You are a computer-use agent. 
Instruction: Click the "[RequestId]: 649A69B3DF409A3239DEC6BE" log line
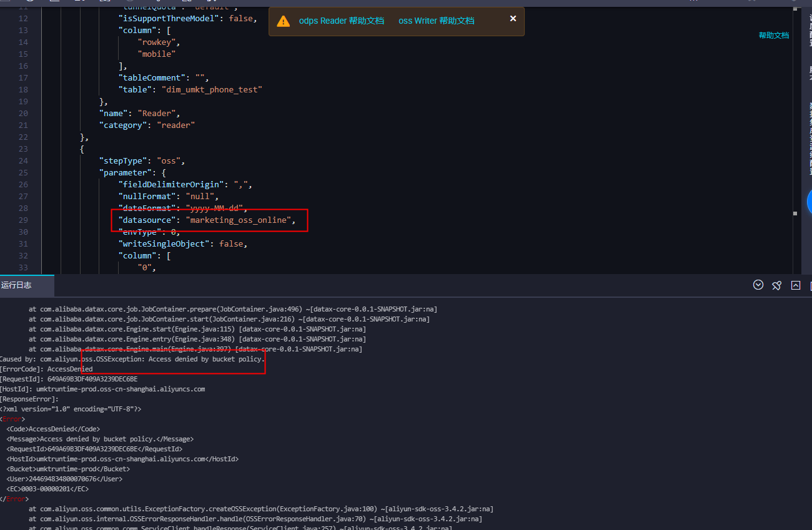coord(69,380)
